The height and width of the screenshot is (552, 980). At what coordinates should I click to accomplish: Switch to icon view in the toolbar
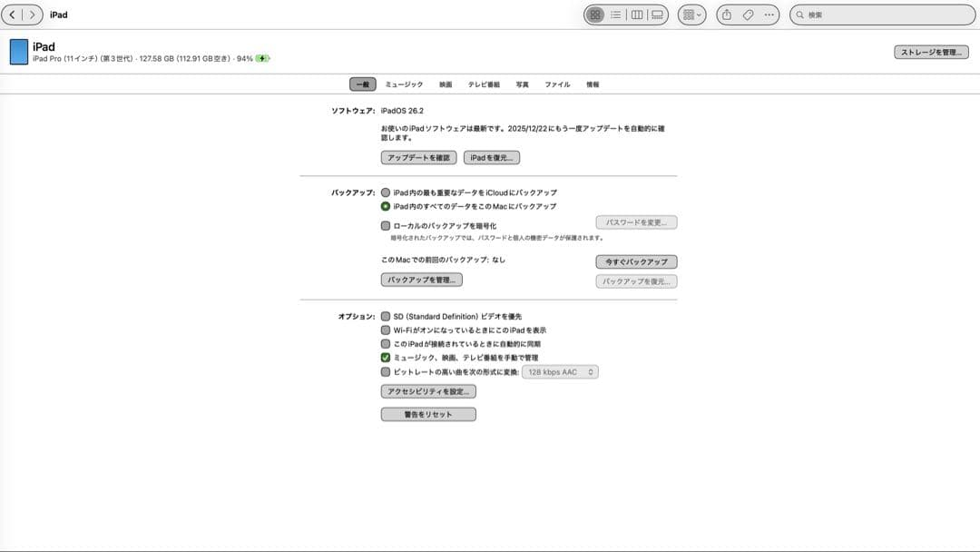tap(596, 15)
